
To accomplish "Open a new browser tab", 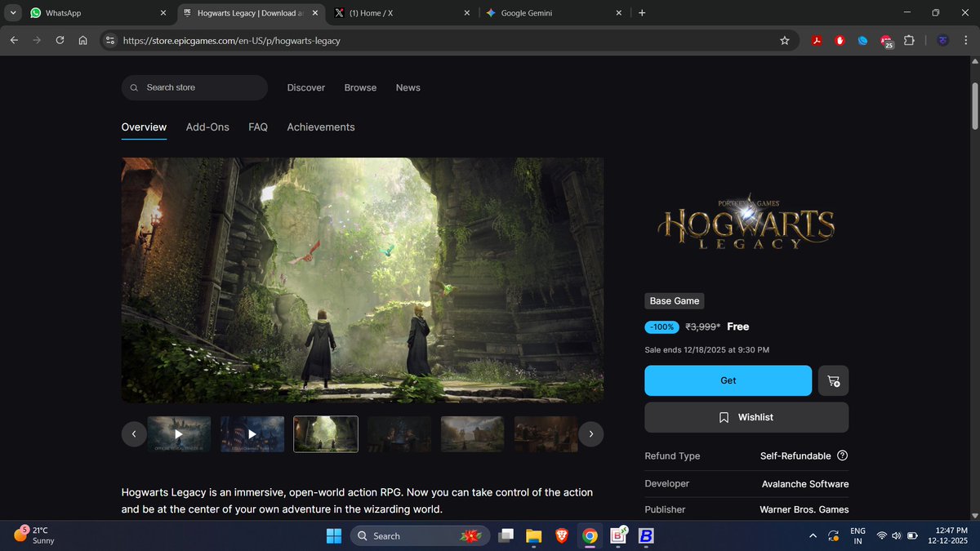I will point(642,13).
